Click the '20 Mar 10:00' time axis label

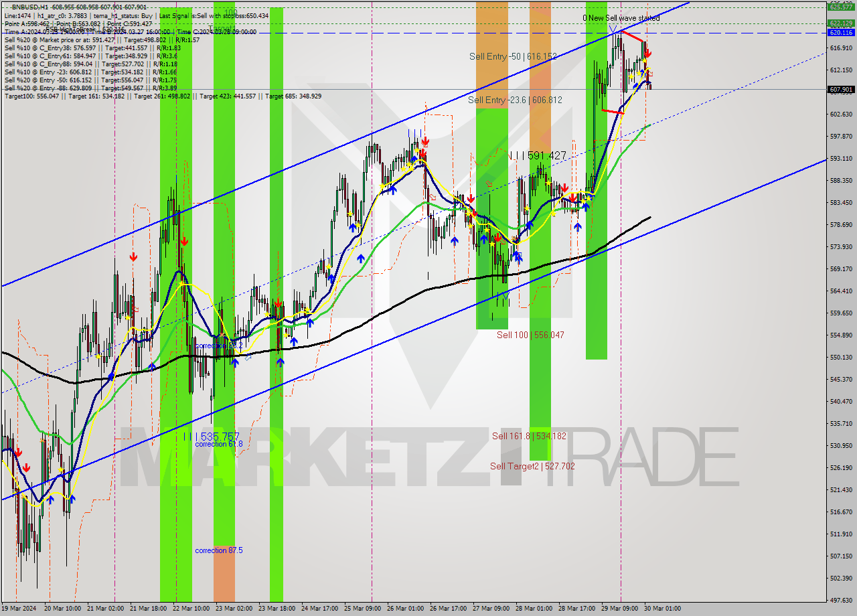[62, 609]
